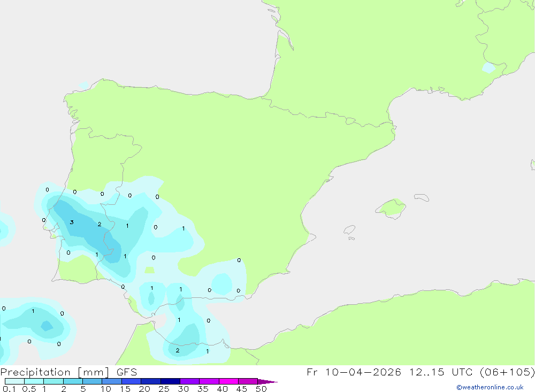The width and height of the screenshot is (535, 392).
Task: Click the legend swatch between 35 and 40
Action: (209, 381)
